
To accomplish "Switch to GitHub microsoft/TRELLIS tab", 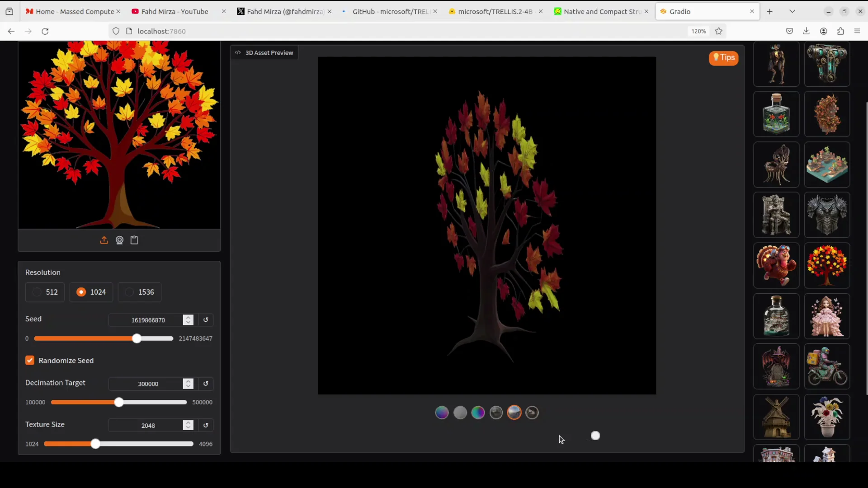I will point(389,11).
